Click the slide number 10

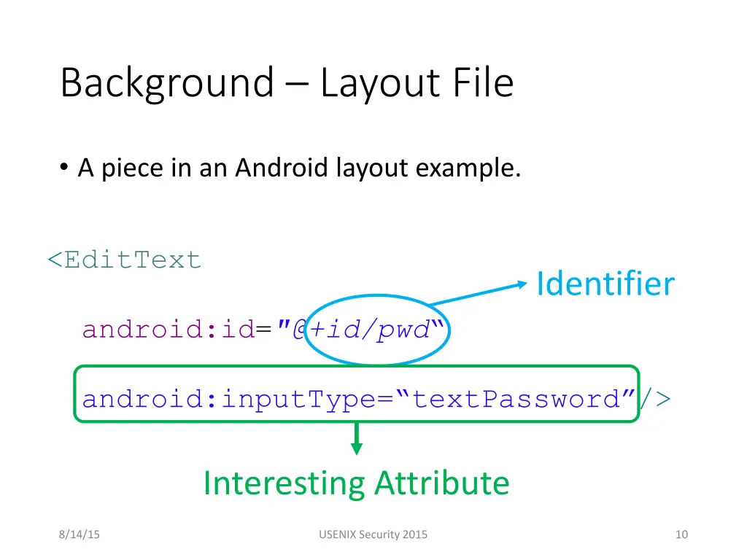[x=681, y=534]
